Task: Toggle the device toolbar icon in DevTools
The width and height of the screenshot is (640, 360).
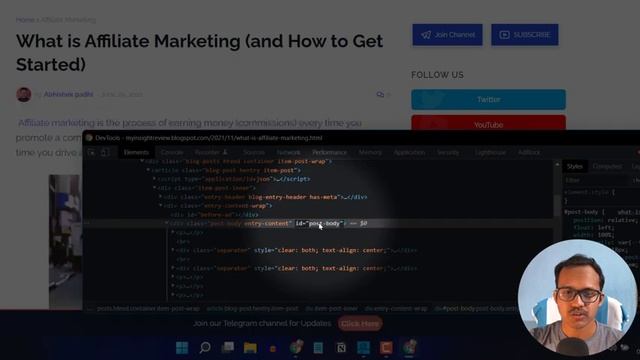Action: click(x=105, y=153)
